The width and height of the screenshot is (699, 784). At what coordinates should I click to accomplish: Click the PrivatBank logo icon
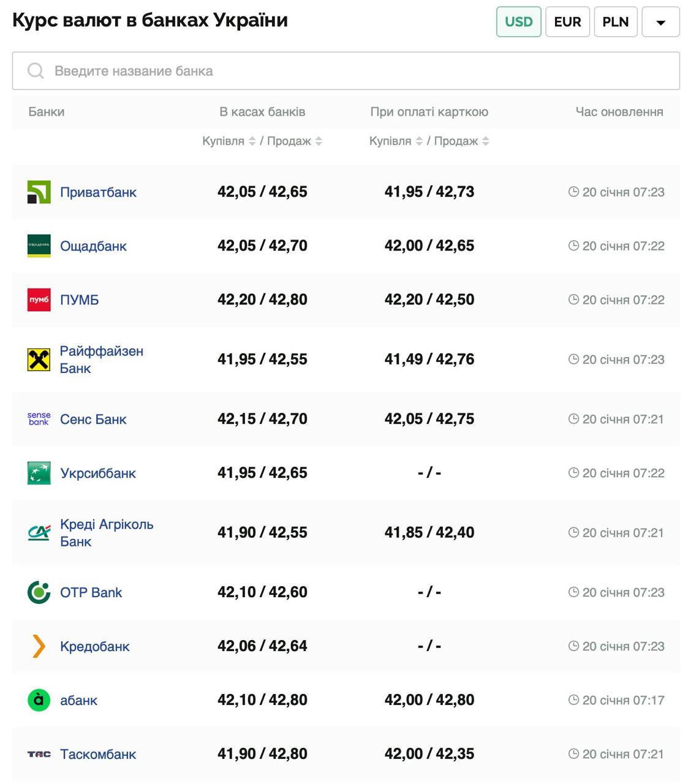click(39, 192)
